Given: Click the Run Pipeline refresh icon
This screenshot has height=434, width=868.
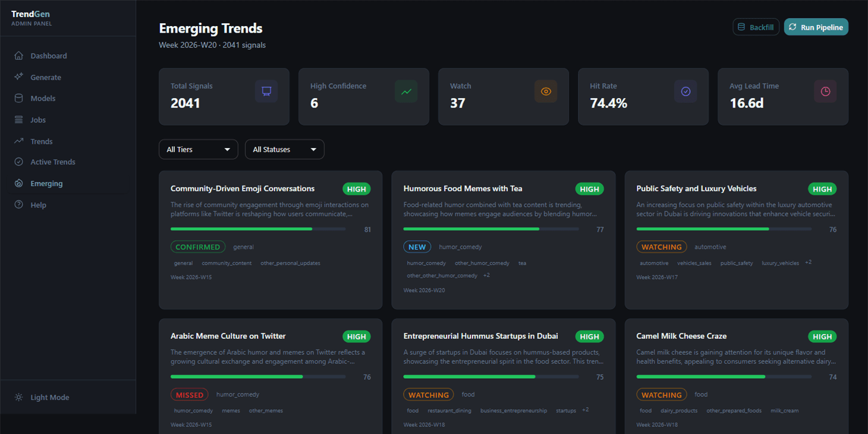Looking at the screenshot, I should [x=792, y=27].
